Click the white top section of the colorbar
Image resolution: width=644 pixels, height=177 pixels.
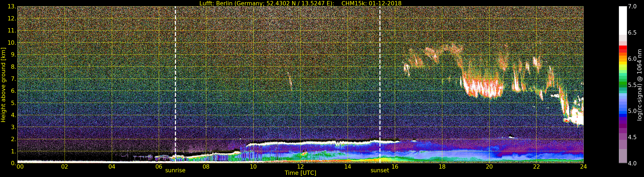[x=623, y=21]
